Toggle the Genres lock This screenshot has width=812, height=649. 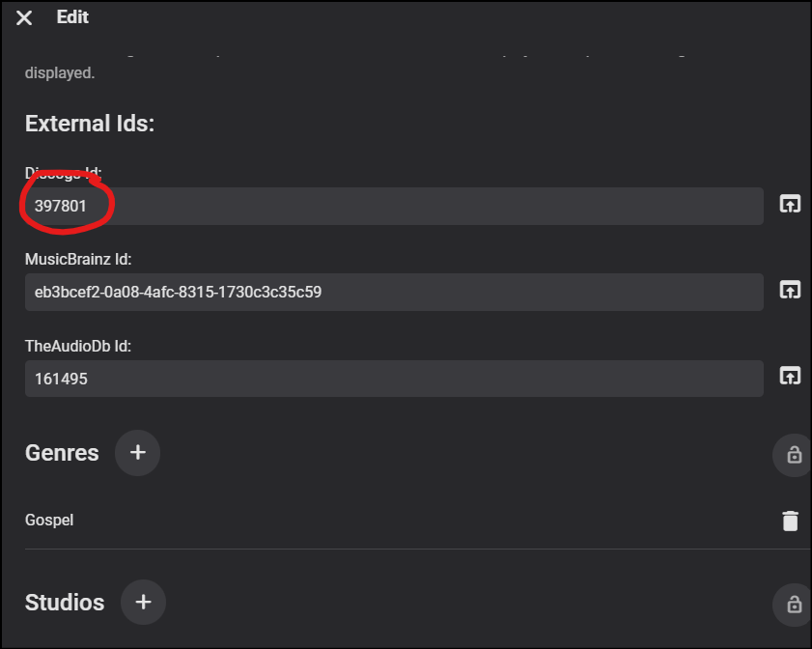click(794, 455)
